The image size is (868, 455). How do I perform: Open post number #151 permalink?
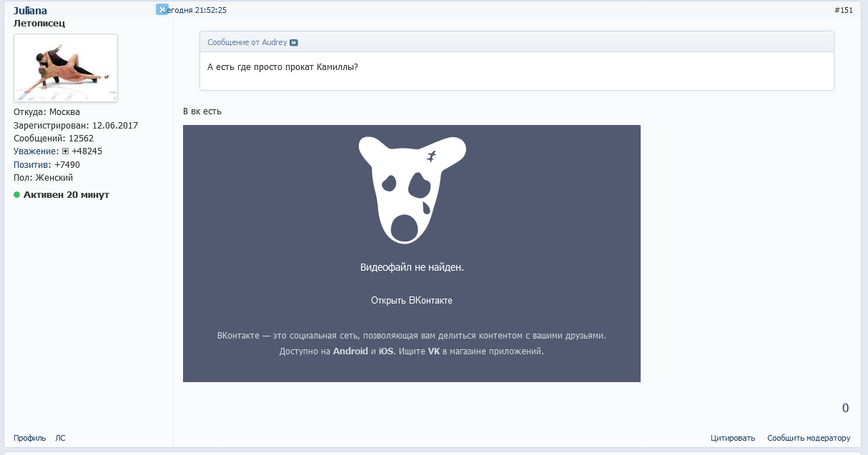844,10
